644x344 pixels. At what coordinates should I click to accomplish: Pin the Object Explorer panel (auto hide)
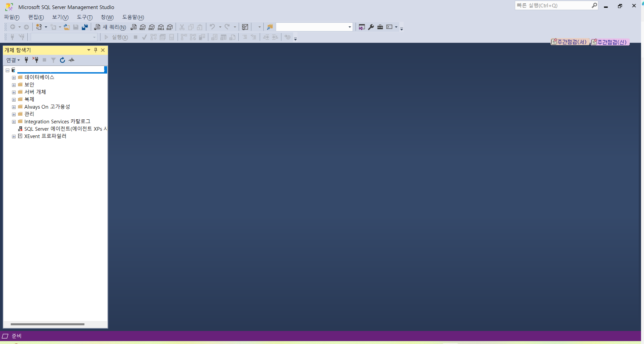tap(95, 50)
